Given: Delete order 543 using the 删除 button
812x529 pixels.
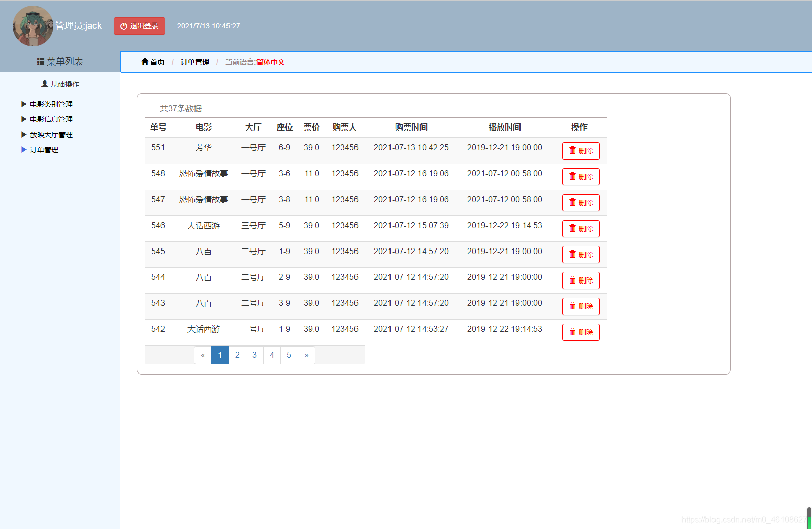Looking at the screenshot, I should click(x=581, y=306).
